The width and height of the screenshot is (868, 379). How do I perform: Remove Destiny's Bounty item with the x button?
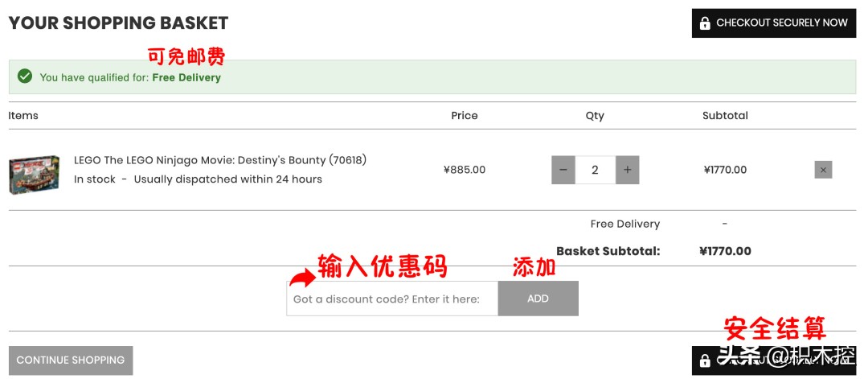coord(823,170)
